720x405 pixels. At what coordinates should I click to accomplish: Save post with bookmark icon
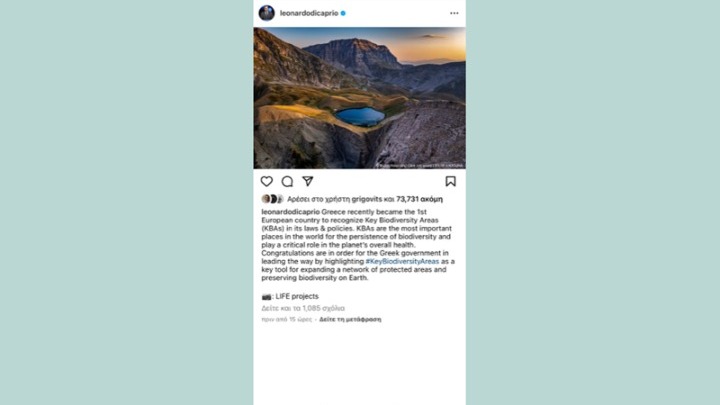click(450, 181)
